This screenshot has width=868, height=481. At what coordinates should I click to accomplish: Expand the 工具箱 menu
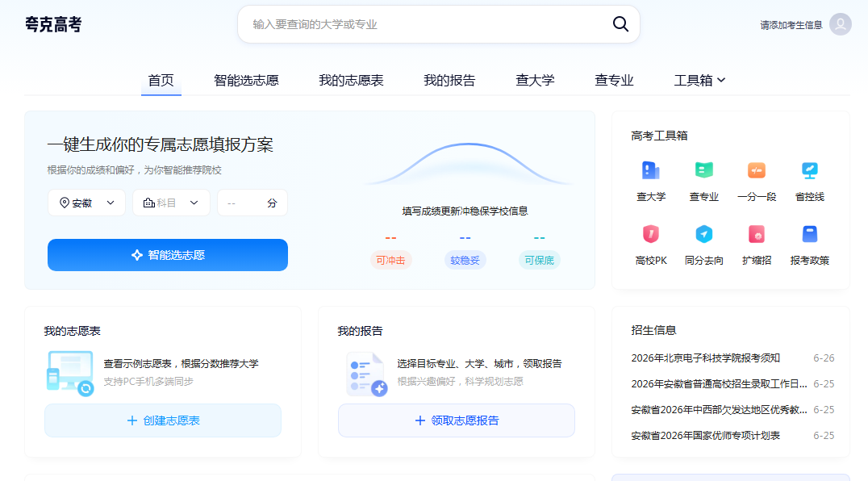[699, 80]
